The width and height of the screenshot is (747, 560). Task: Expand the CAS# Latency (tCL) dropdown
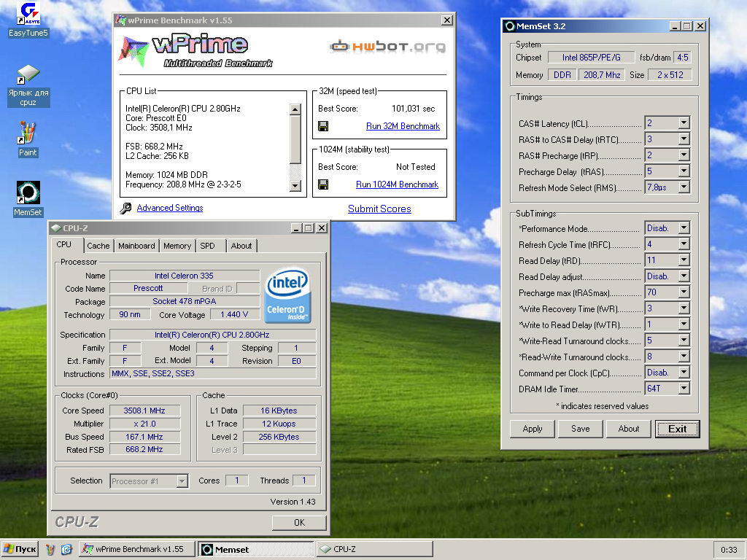point(684,122)
